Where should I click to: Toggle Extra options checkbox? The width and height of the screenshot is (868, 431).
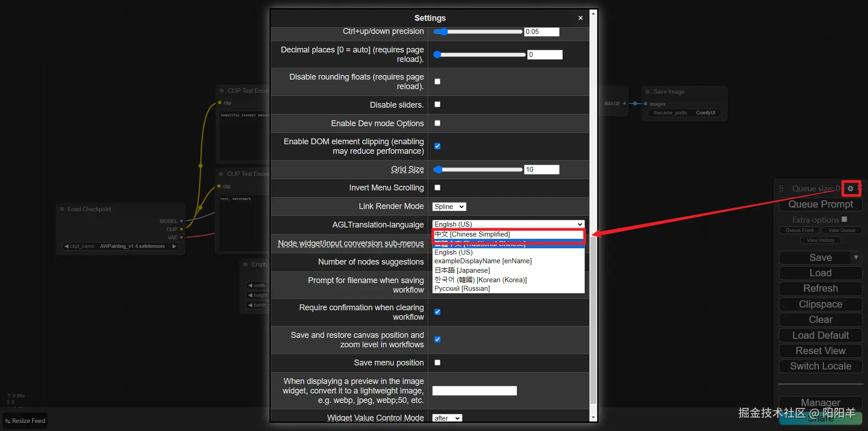844,219
